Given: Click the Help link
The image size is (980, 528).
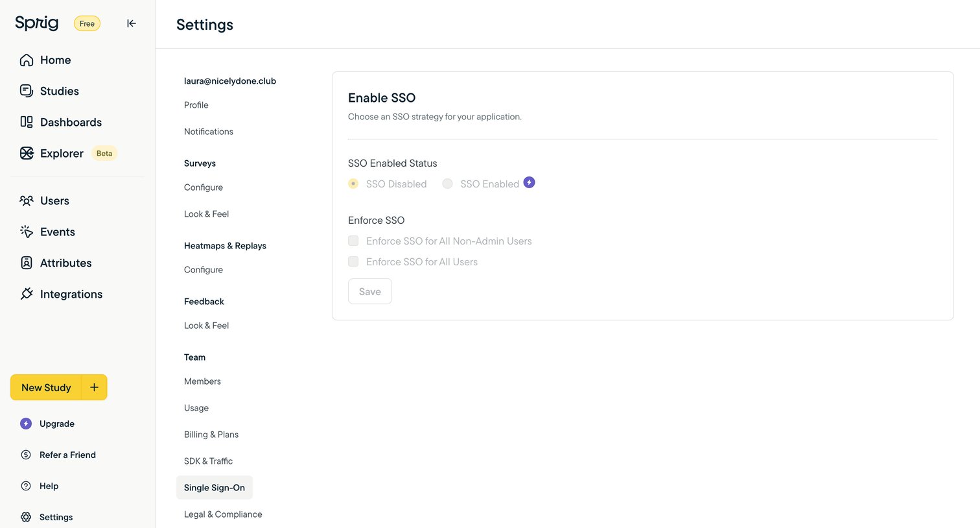Looking at the screenshot, I should [x=49, y=486].
